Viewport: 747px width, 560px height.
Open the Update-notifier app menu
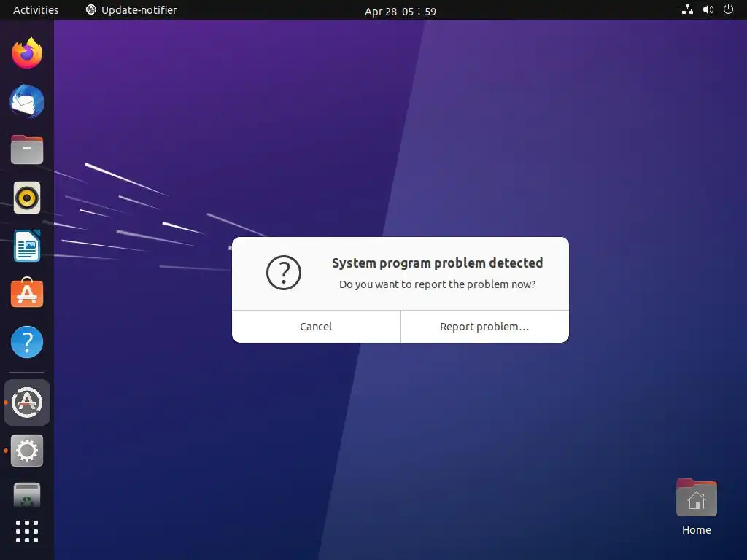pyautogui.click(x=131, y=10)
